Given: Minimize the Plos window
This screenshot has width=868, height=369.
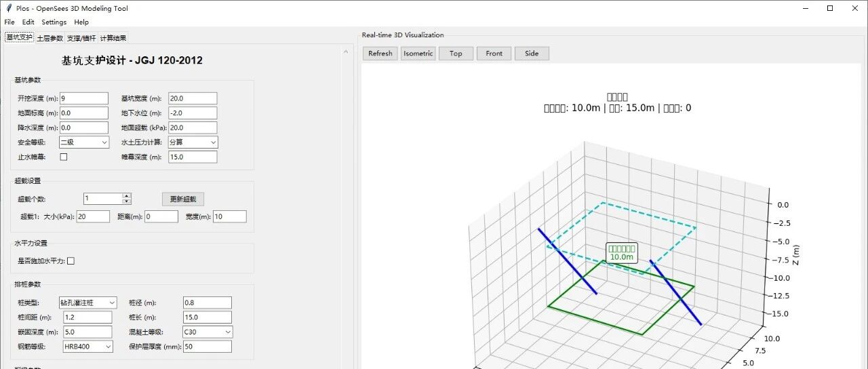Looking at the screenshot, I should pos(805,8).
